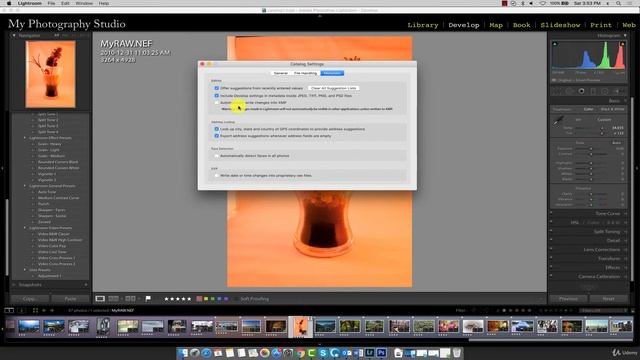The width and height of the screenshot is (640, 360).
Task: Go to previous photo with filmstrip arrow
Action: pos(44,311)
